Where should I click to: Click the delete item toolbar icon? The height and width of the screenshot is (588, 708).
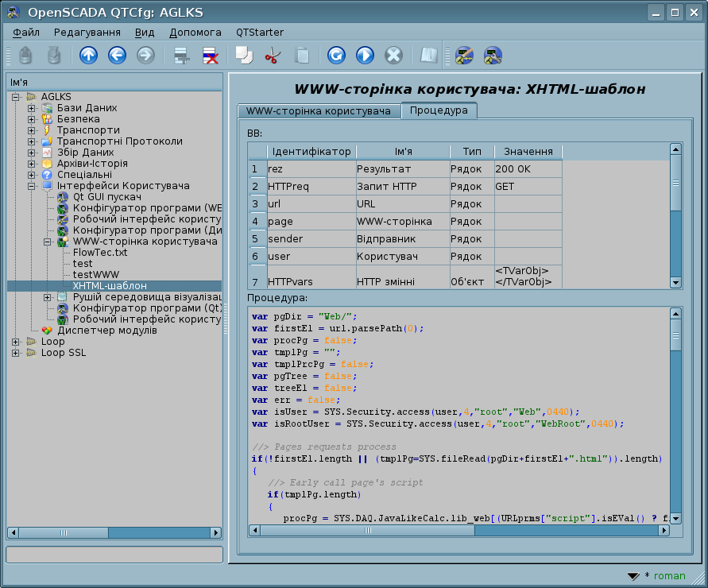pos(211,56)
